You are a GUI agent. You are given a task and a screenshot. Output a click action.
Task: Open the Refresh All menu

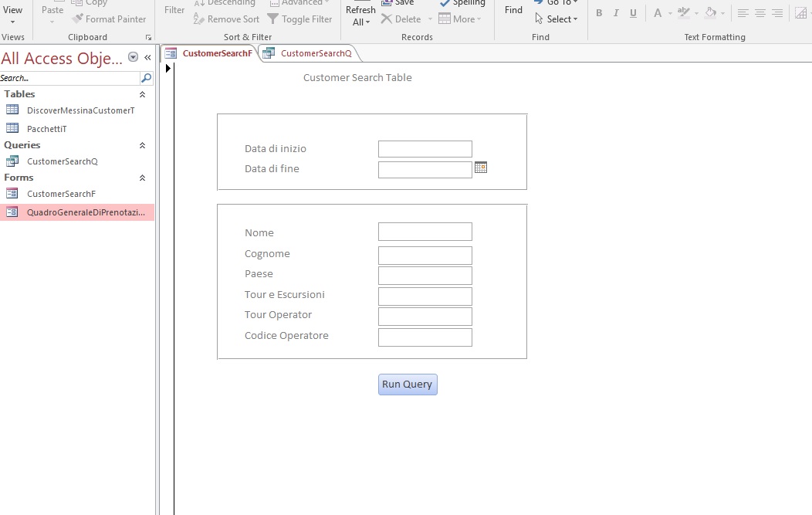click(x=360, y=16)
